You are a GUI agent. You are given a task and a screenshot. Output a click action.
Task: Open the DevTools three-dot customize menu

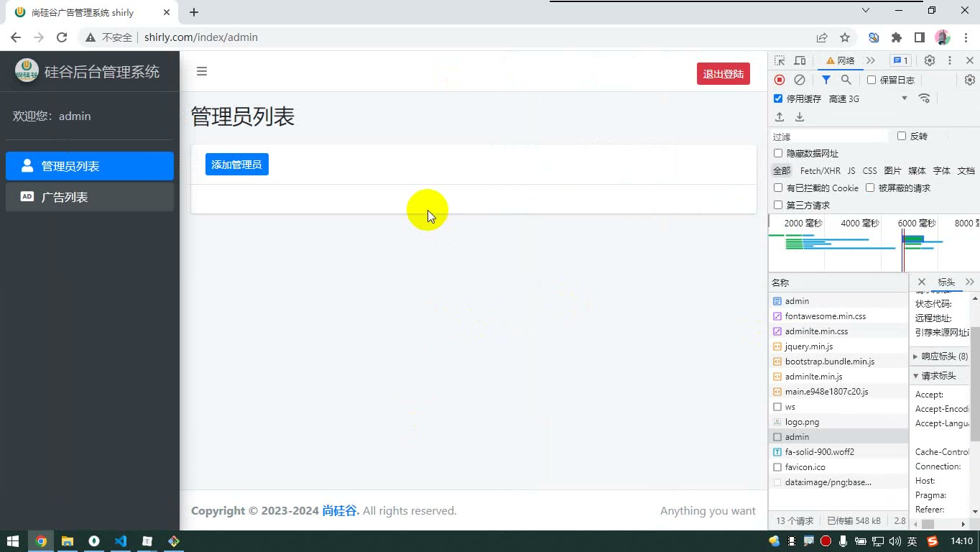950,60
